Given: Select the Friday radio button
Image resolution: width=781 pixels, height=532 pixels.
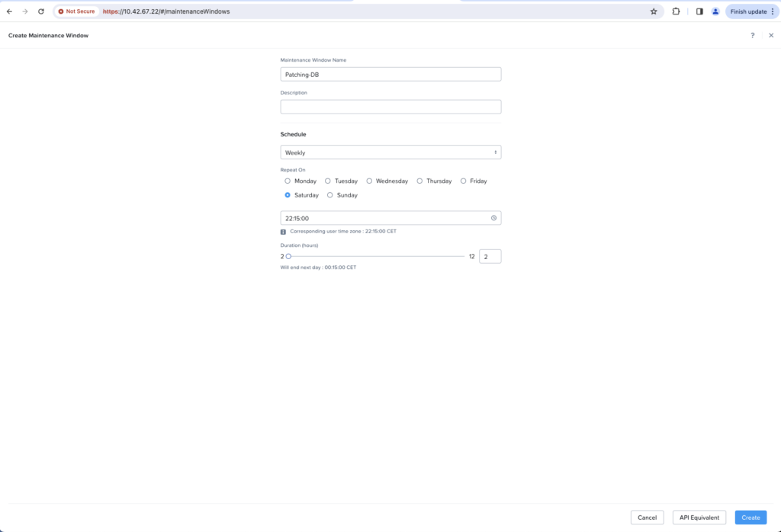Looking at the screenshot, I should 463,181.
